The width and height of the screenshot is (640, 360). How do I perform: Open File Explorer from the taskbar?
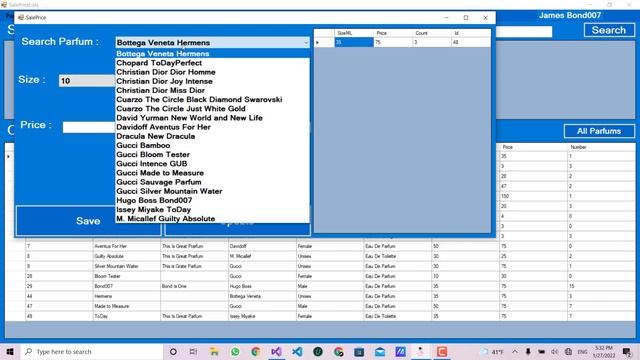214,351
